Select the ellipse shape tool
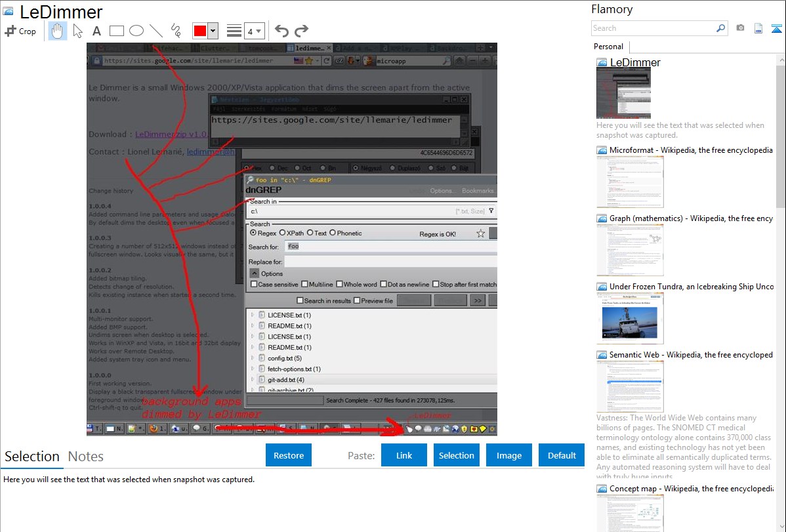Viewport: 786px width, 532px height. tap(136, 31)
